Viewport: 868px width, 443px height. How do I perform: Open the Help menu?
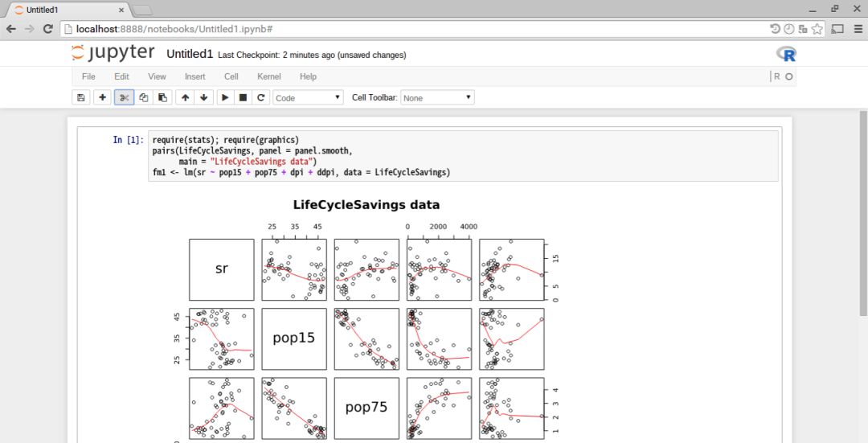pyautogui.click(x=308, y=76)
